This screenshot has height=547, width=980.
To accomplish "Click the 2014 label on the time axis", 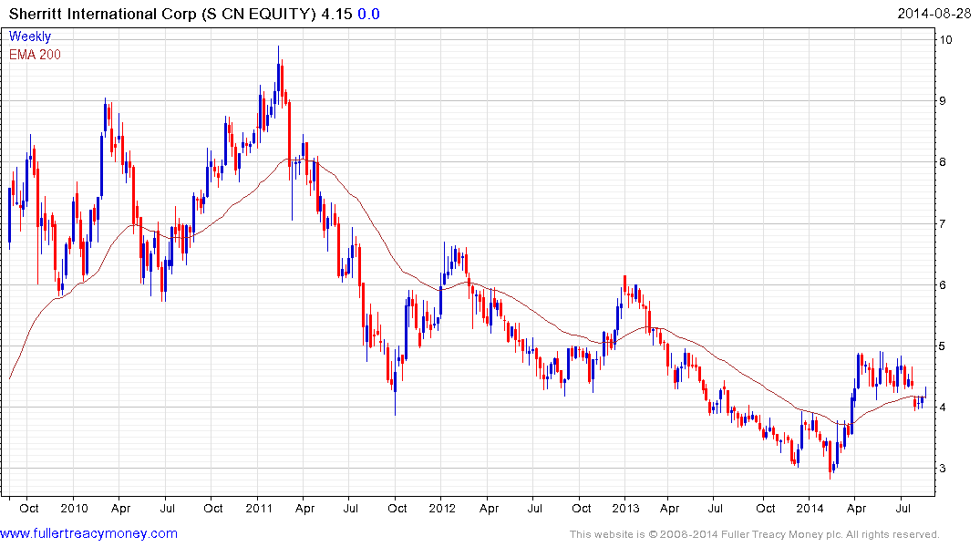I will click(x=810, y=508).
